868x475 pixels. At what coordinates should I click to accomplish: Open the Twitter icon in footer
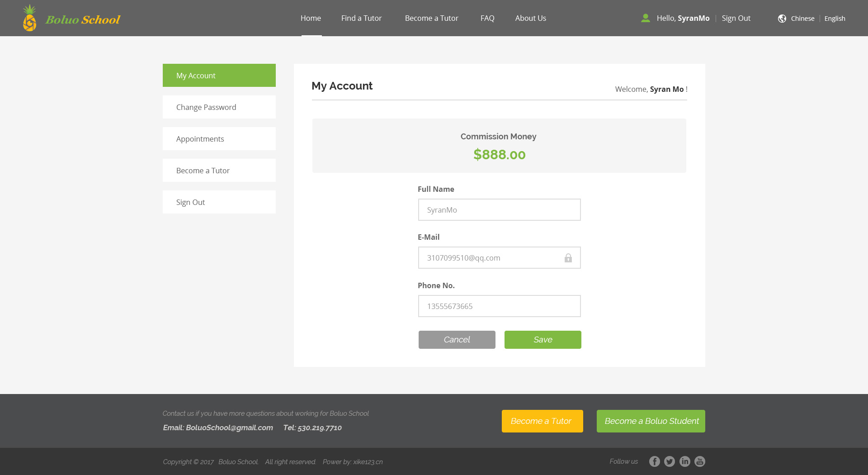(x=670, y=461)
